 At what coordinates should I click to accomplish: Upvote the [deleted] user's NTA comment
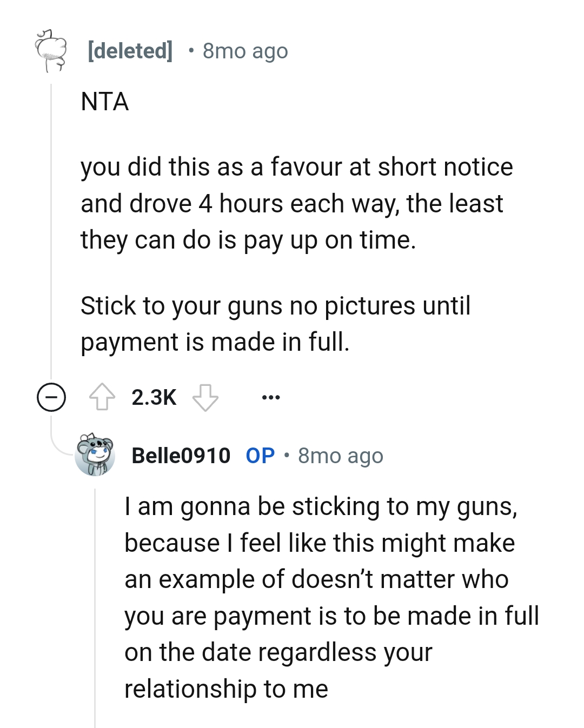[x=103, y=396]
